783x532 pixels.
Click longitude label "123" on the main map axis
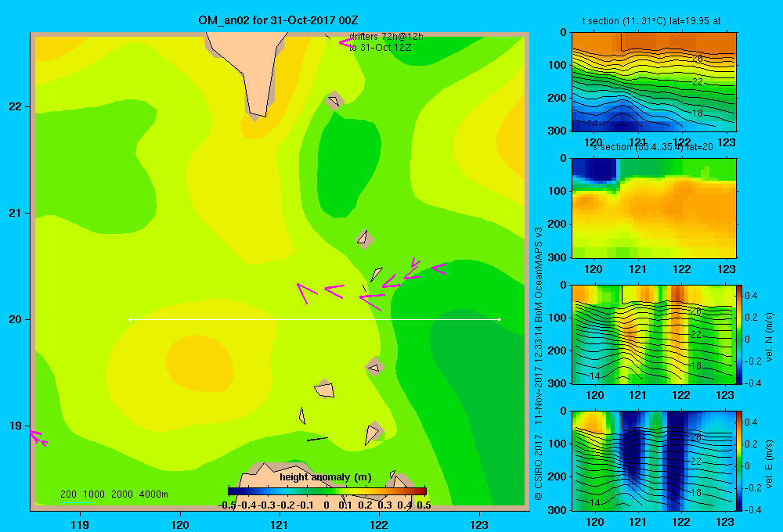pyautogui.click(x=479, y=524)
